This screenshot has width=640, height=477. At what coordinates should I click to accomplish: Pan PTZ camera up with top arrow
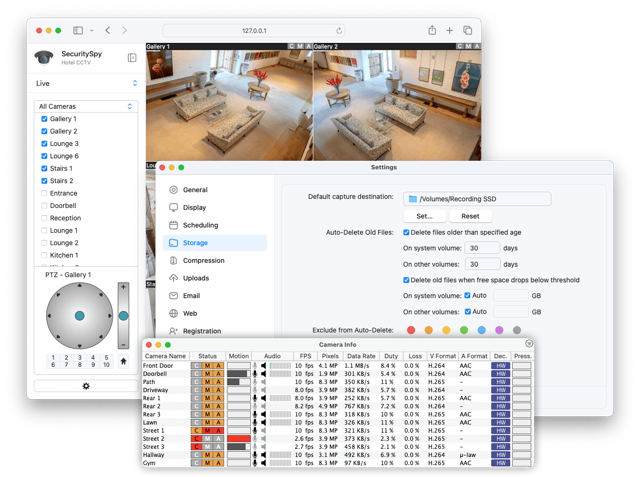coord(80,286)
